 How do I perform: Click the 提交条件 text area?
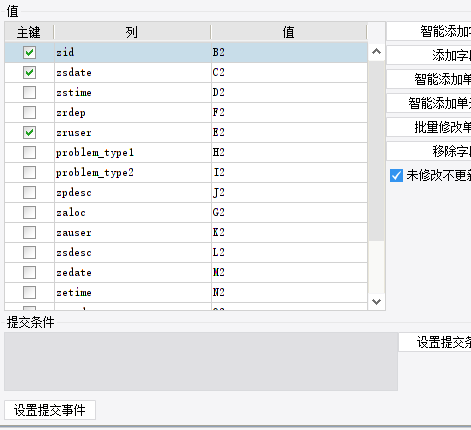click(201, 361)
